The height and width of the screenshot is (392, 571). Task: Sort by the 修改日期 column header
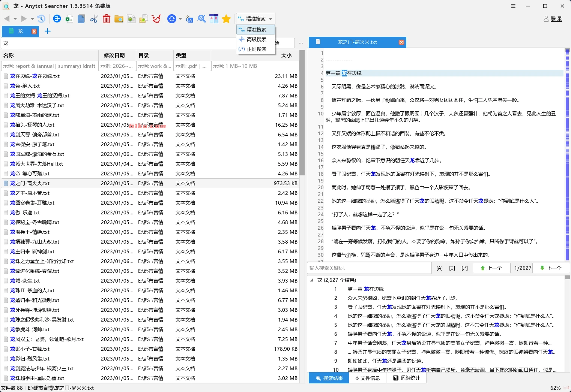(x=117, y=55)
